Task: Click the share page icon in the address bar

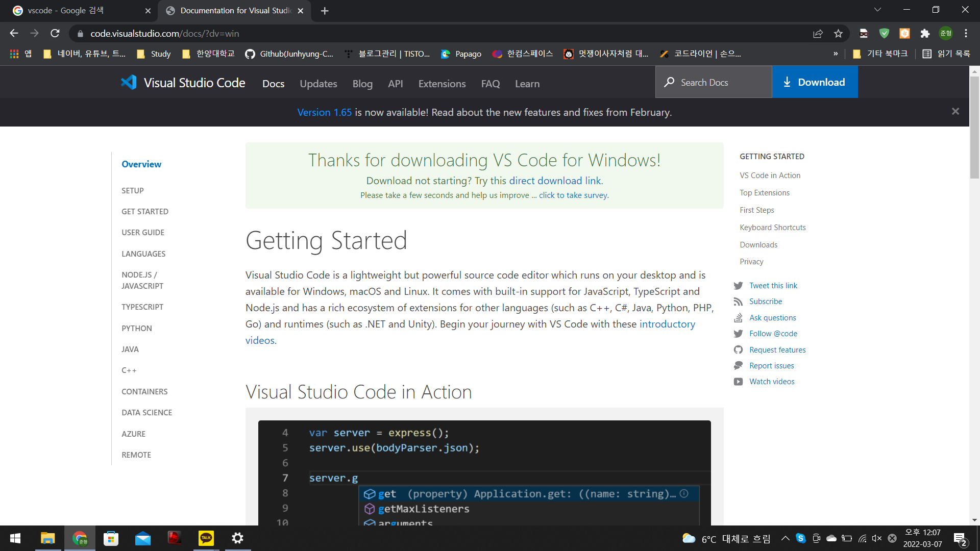Action: [818, 34]
